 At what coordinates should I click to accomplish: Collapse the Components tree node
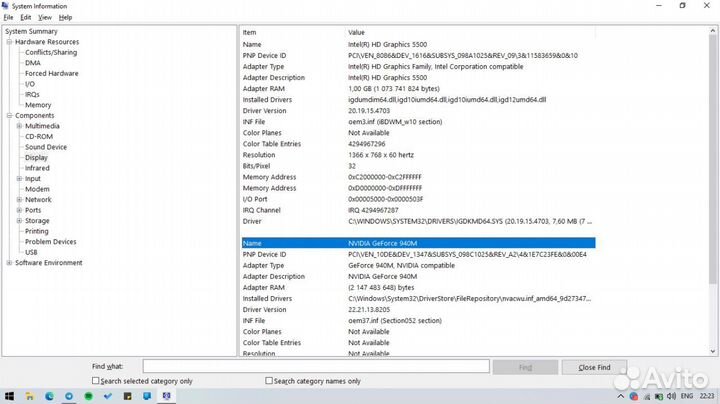[9, 116]
